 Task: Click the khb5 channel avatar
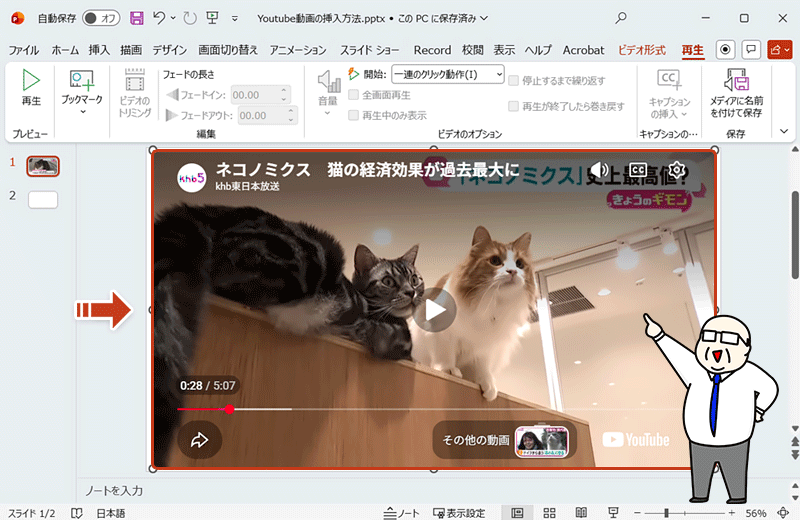(191, 178)
